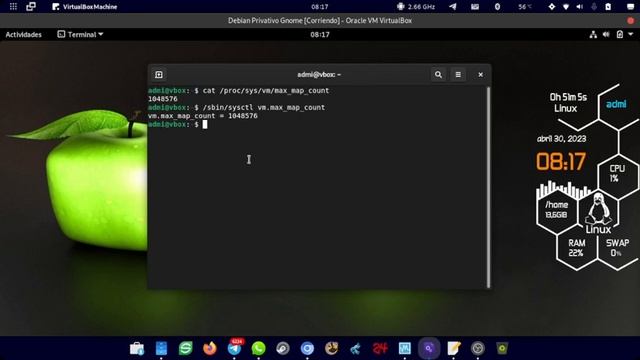Click the host Wi-Fi icon
The image size is (640, 360).
tap(566, 7)
